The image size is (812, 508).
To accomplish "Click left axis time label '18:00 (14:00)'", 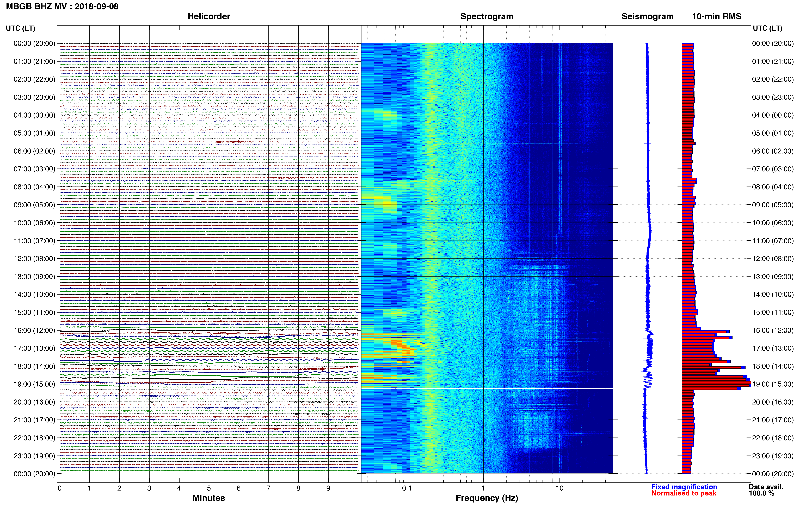I will tap(34, 366).
